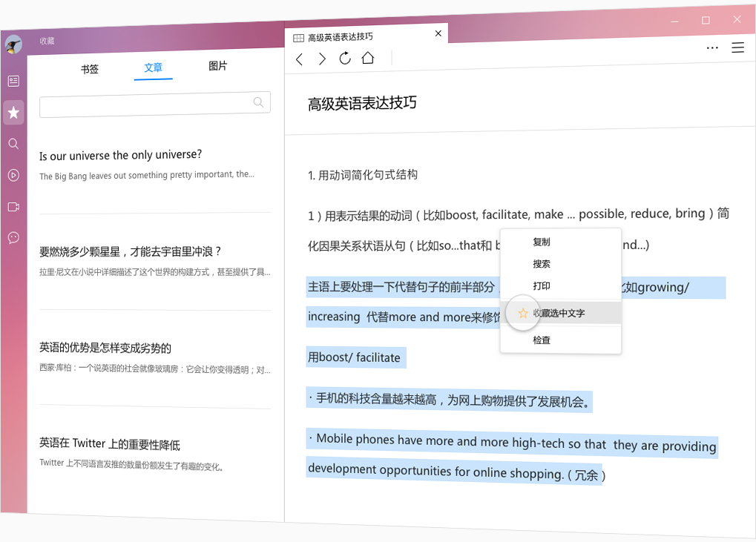Open the article 英语的优势是怎样变成劣势的

105,348
